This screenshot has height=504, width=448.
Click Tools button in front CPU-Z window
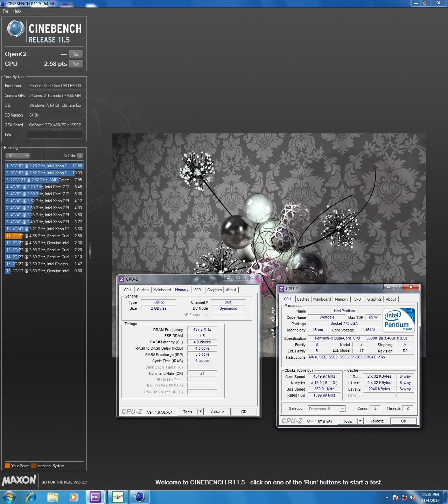[348, 421]
